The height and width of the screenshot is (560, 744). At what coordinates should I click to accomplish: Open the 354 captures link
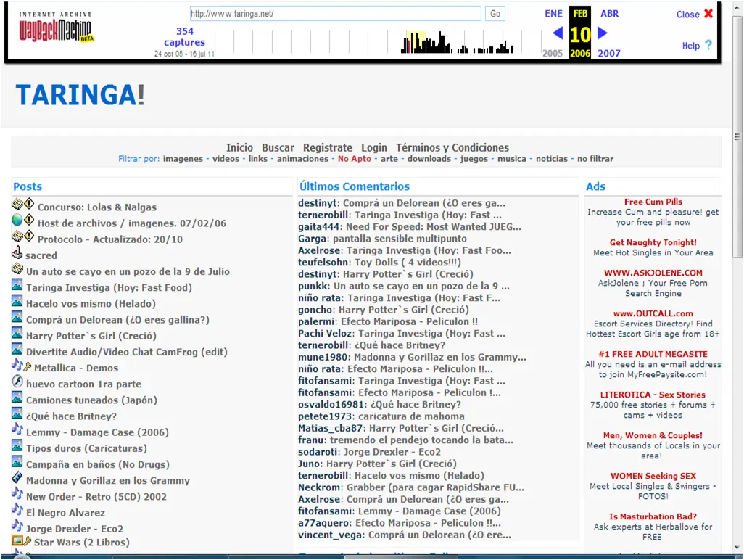point(185,36)
